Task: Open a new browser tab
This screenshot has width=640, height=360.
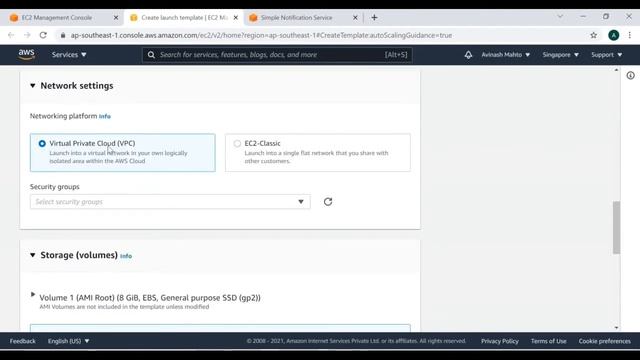Action: 374,18
